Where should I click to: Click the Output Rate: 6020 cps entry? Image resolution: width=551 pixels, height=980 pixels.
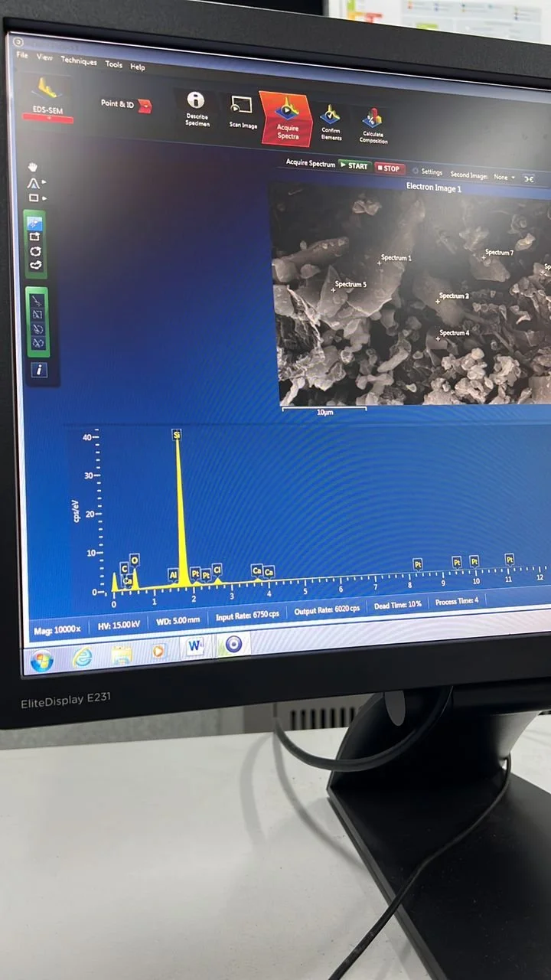pos(327,610)
